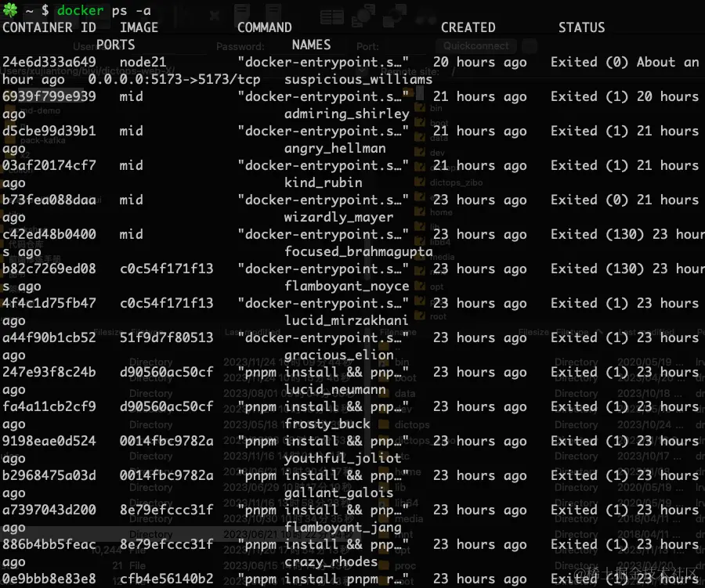Select the STATUS column header
Viewport: 705px width, 588px height.
tap(582, 27)
